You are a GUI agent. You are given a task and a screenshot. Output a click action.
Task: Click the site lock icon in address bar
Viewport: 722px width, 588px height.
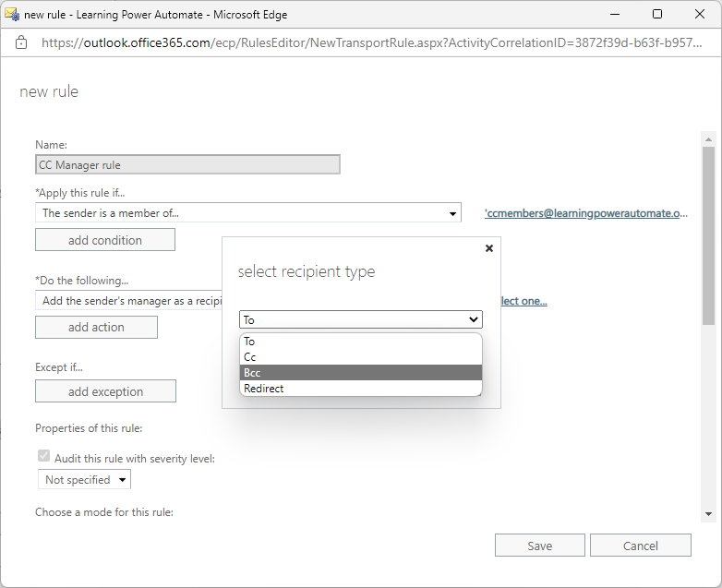point(22,43)
